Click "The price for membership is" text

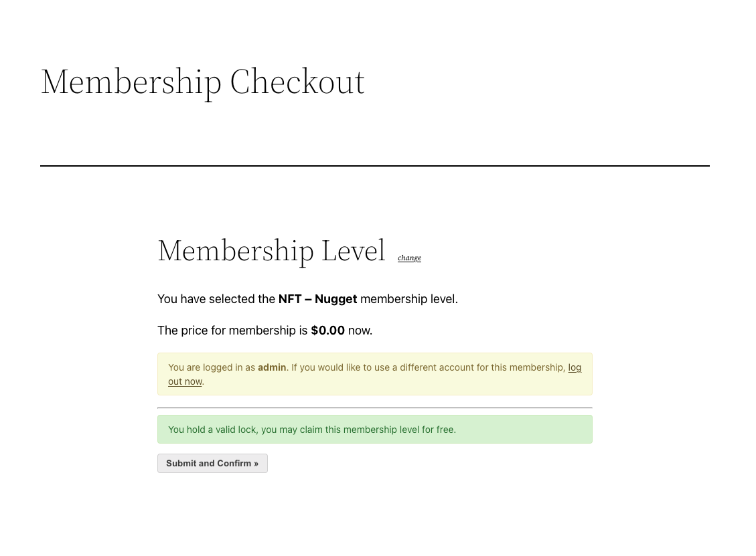click(232, 331)
